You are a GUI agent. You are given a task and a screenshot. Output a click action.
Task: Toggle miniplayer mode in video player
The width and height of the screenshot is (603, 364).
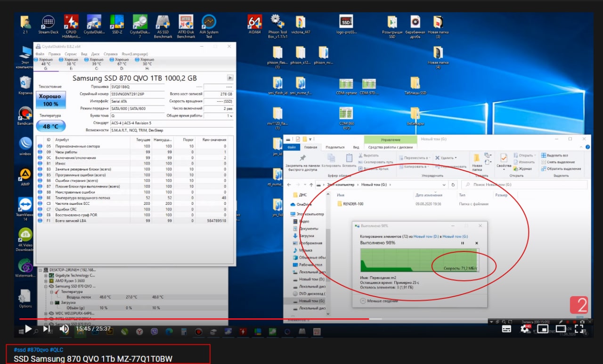tap(543, 329)
